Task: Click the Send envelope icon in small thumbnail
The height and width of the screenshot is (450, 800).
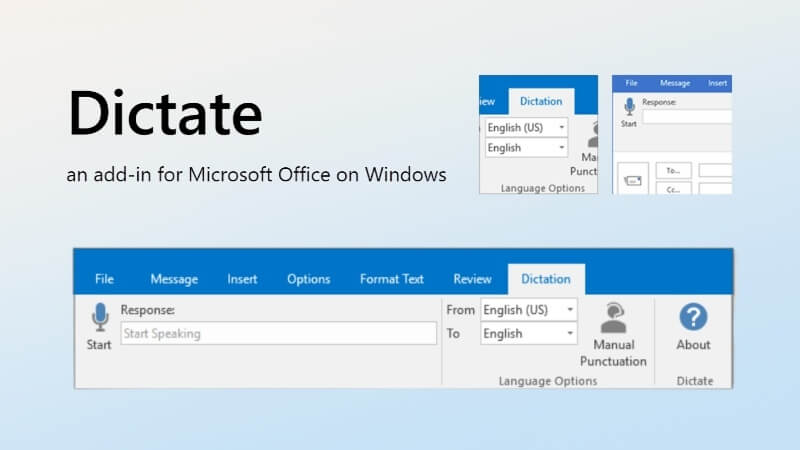Action: [633, 181]
